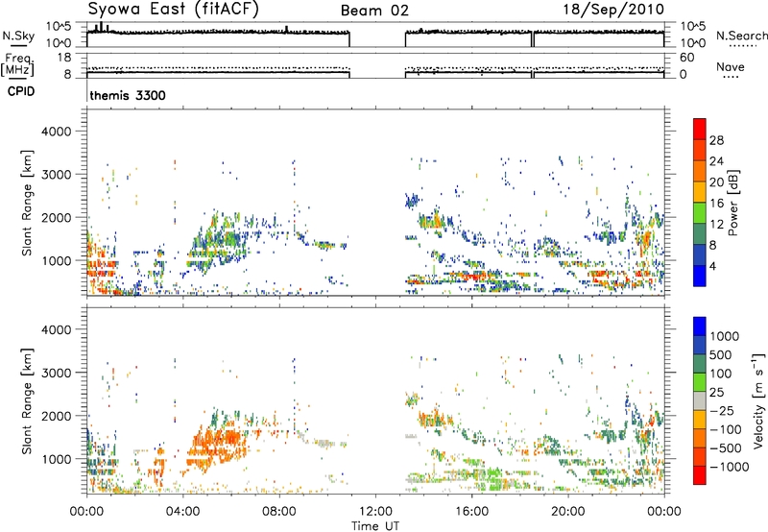This screenshot has height=532, width=768.
Task: Click the velocity colorbar value '-25'
Action: (722, 410)
